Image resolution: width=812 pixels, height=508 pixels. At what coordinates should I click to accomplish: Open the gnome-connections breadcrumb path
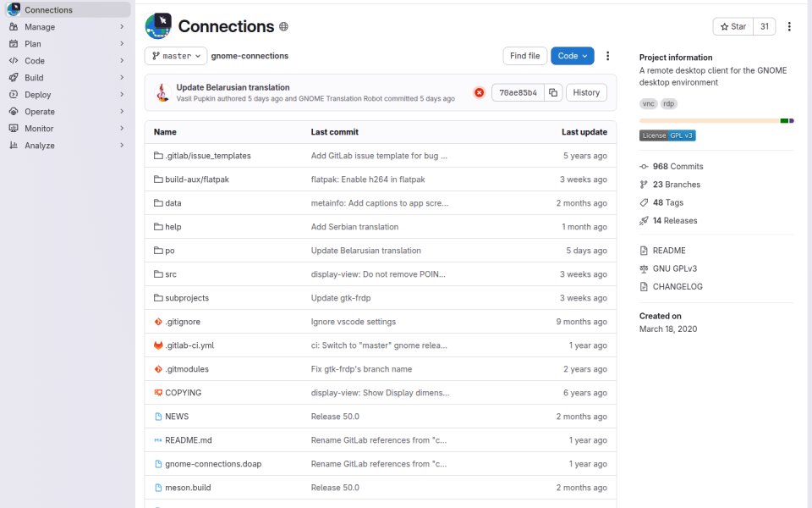click(x=250, y=56)
